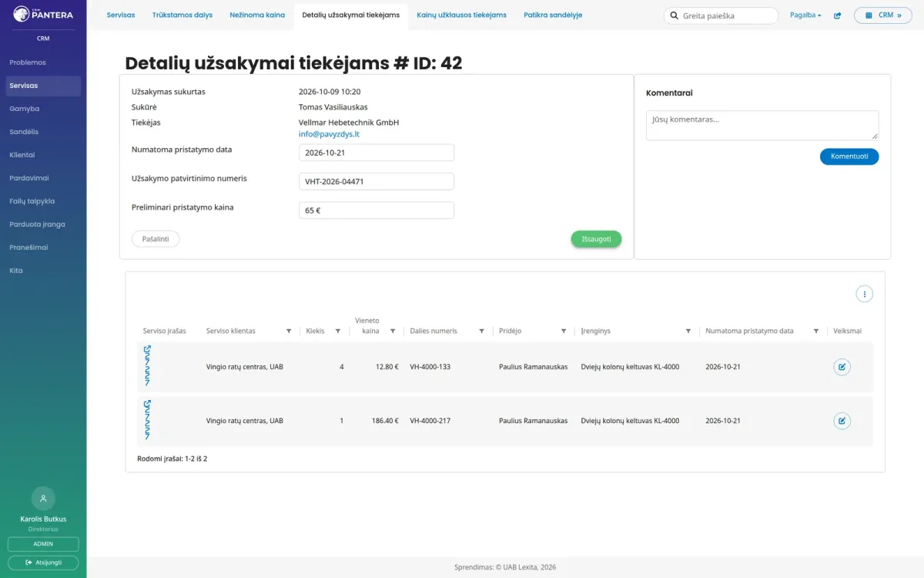Expand the Pagalba help dropdown
This screenshot has height=578, width=924.
tap(805, 15)
